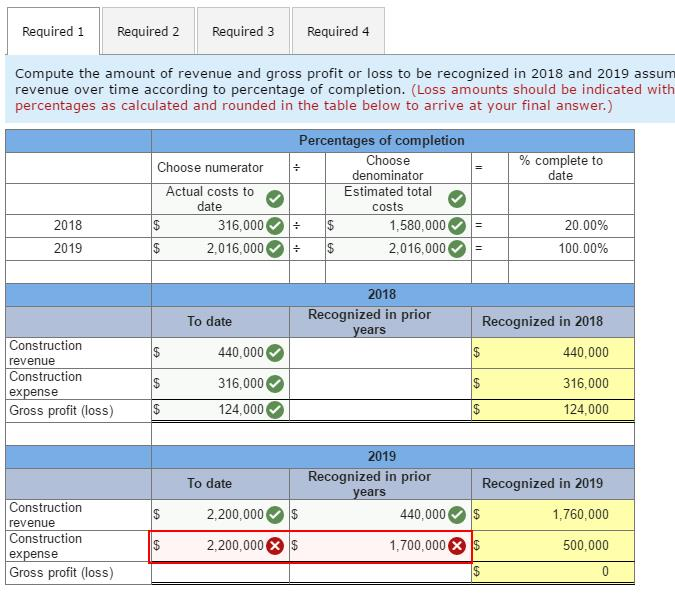
Task: Click check mark beside 124,000 gross profit
Action: (275, 410)
